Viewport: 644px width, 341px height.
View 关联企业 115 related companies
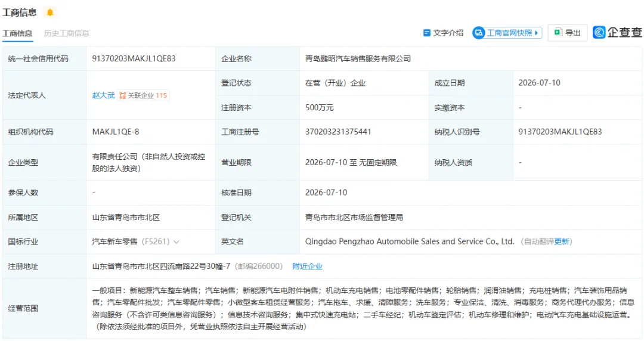pyautogui.click(x=143, y=95)
